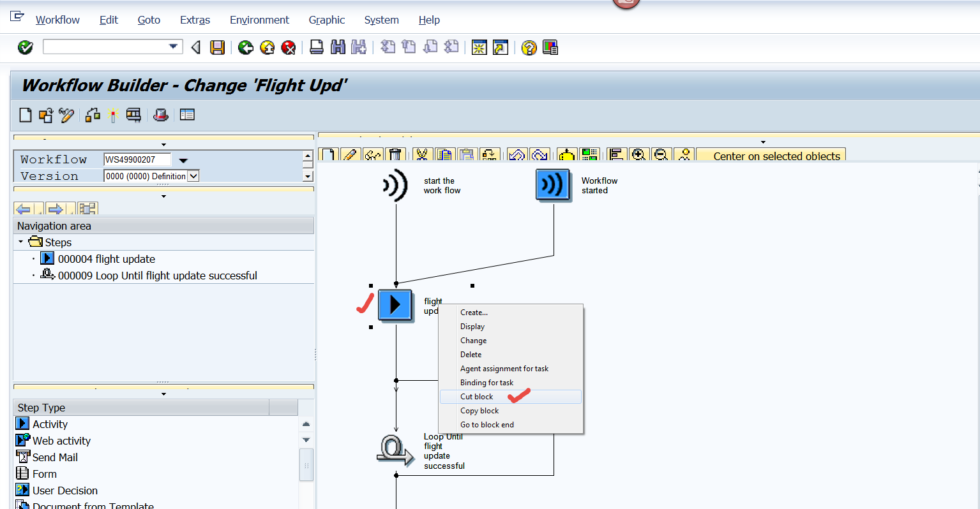Click the Display glasses icon in graphic toolbar
The height and width of the screenshot is (509, 980).
(373, 155)
